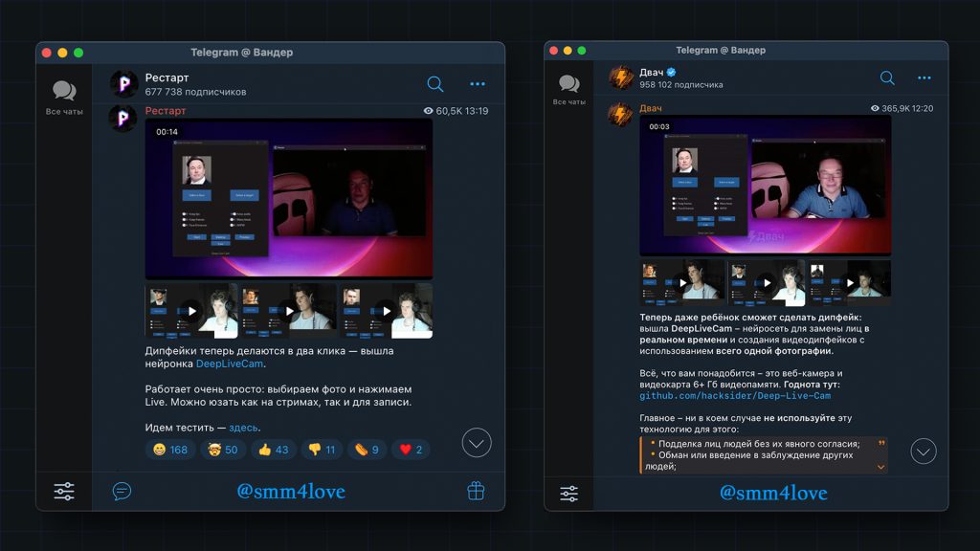Open the three-dot options menu in the Рестарт header
The width and height of the screenshot is (980, 551).
[478, 84]
